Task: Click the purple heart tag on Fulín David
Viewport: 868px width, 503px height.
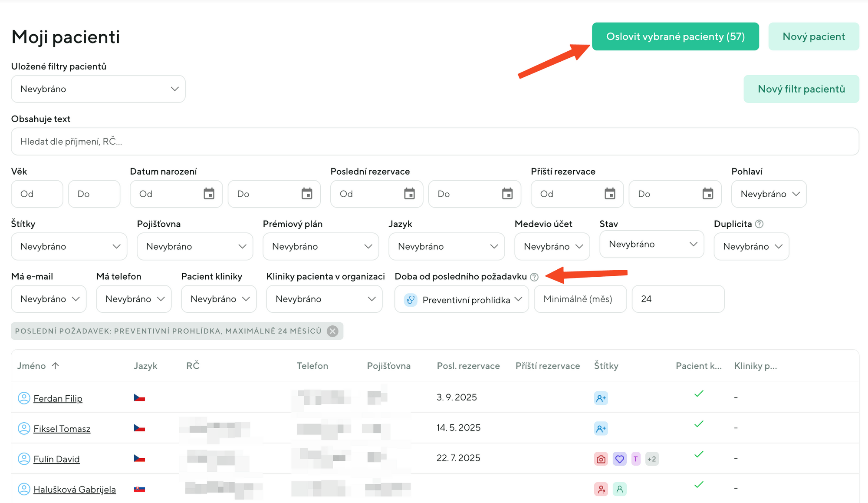Action: (619, 459)
